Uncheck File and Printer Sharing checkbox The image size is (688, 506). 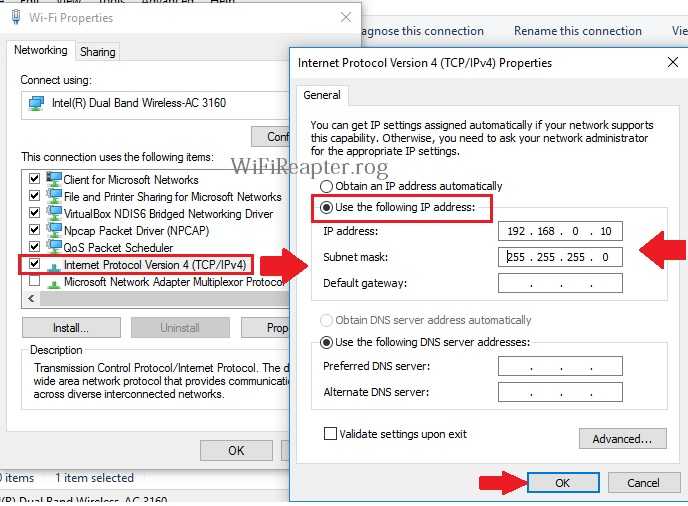click(36, 197)
